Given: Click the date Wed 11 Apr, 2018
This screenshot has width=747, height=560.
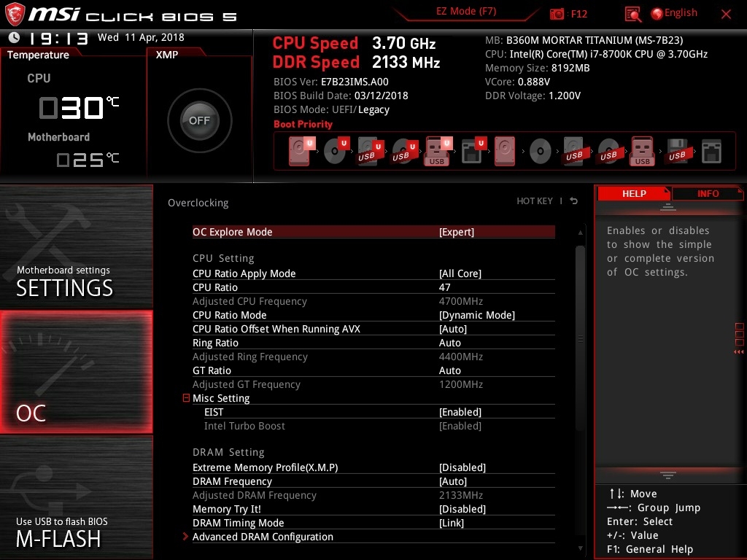Looking at the screenshot, I should (x=141, y=37).
